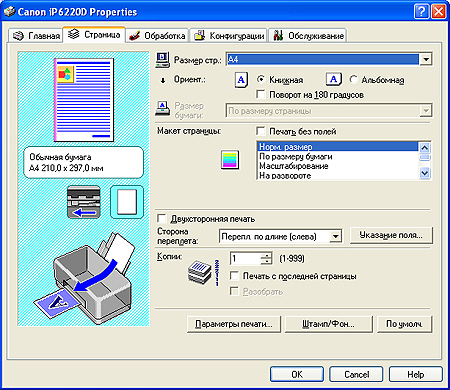Click the orientation down-arrow icon

[x=163, y=80]
